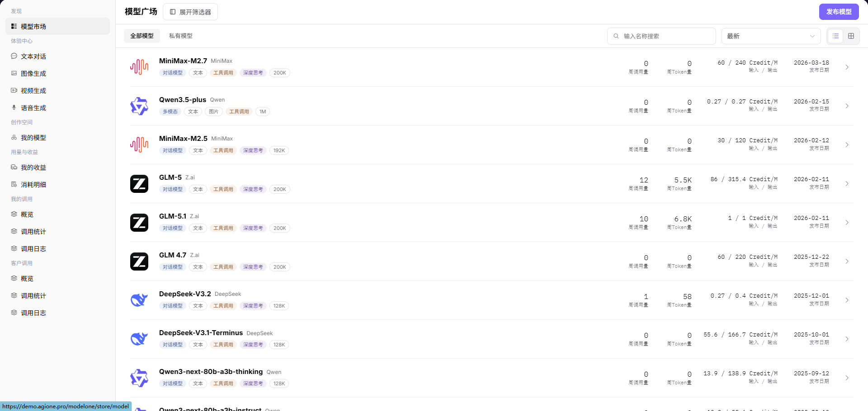Click the 语音生成 microphone icon
Viewport: 868px width, 411px height.
pos(14,107)
